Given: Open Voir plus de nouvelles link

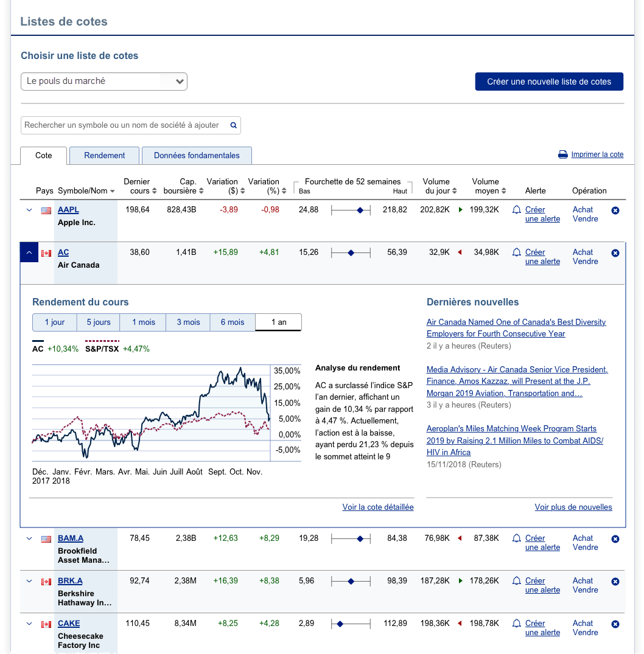Looking at the screenshot, I should [573, 507].
